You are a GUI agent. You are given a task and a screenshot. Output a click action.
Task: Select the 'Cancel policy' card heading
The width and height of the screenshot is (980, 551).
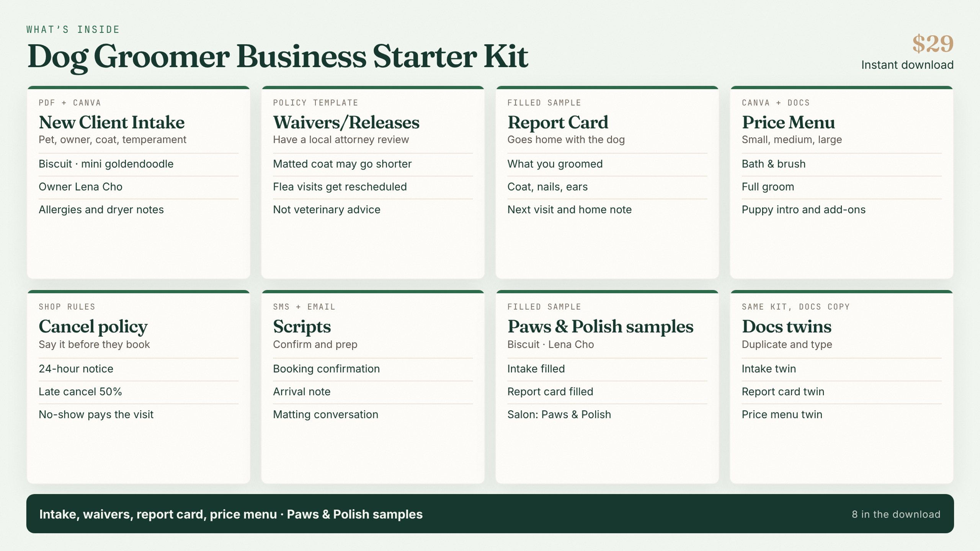click(x=93, y=327)
